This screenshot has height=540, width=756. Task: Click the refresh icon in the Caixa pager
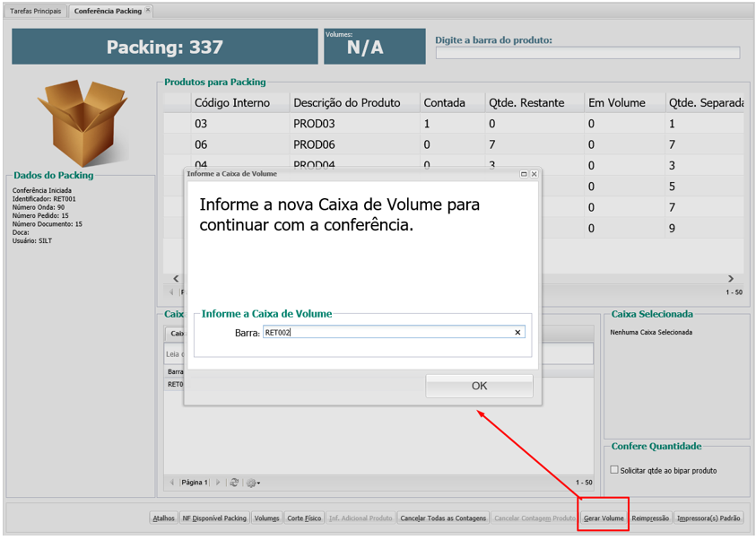[234, 483]
